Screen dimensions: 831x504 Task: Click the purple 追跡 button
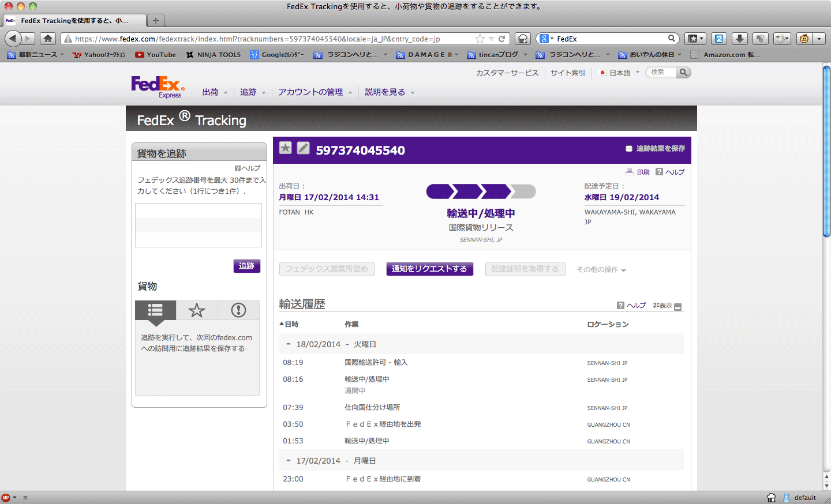coord(246,266)
